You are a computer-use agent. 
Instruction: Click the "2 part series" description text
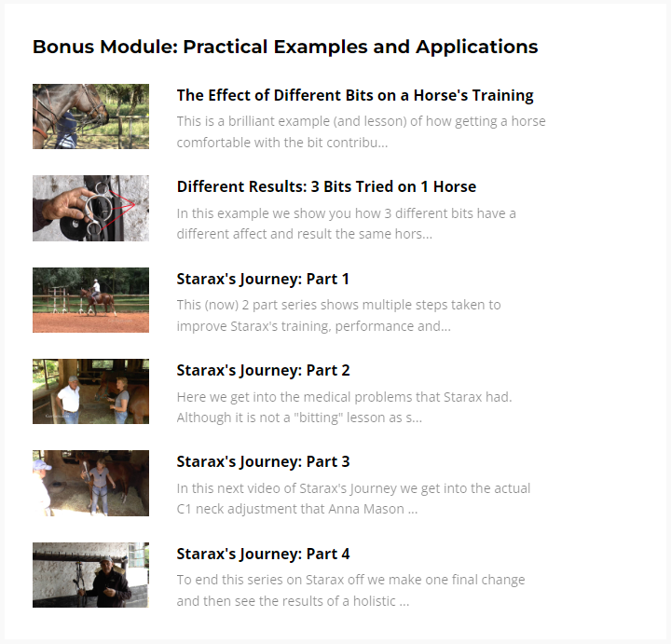tap(338, 305)
